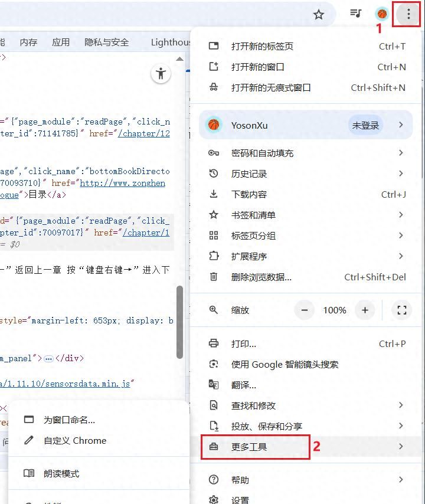Expand the 帮助 submenu arrow
425x504 pixels.
401,480
